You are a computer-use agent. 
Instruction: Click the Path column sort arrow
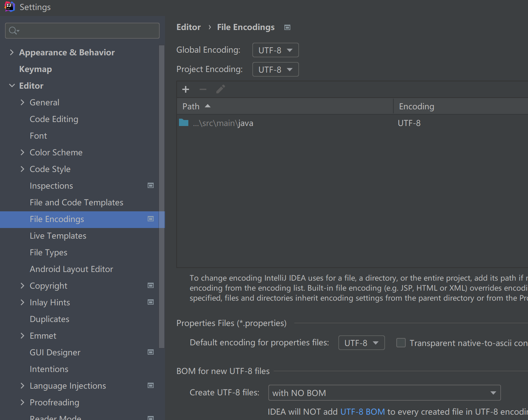coord(208,106)
